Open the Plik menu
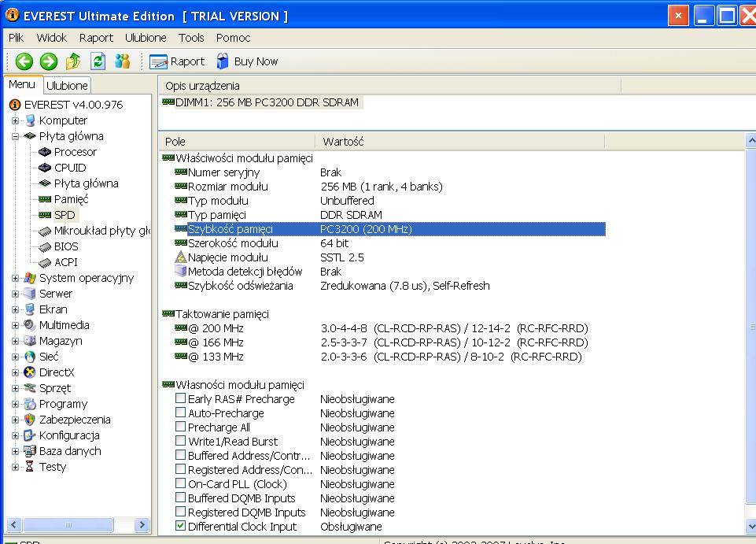 tap(16, 38)
